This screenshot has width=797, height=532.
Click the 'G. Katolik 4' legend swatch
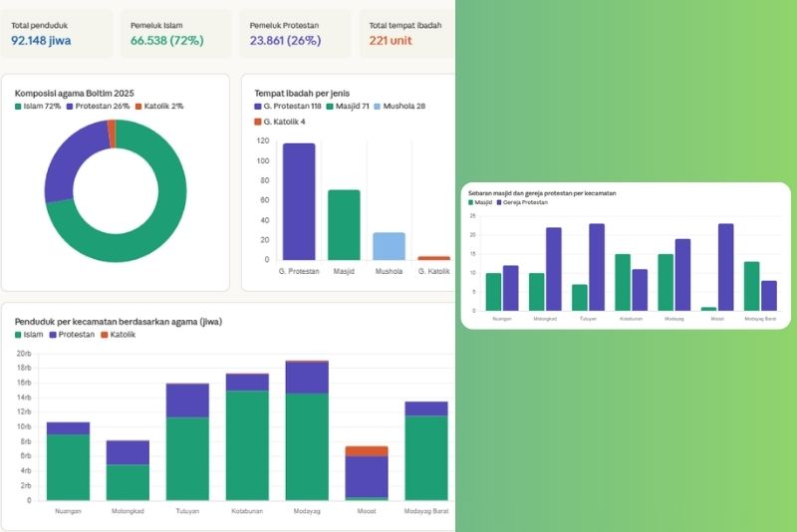point(258,122)
